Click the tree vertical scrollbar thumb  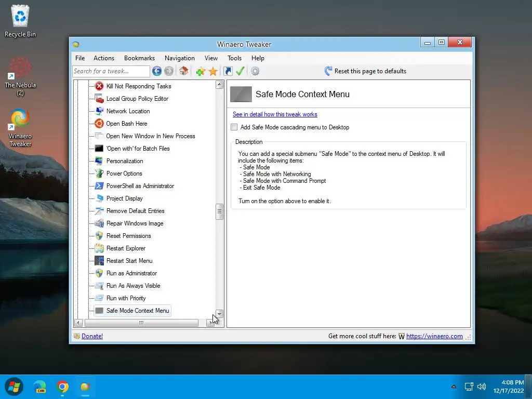pyautogui.click(x=220, y=212)
